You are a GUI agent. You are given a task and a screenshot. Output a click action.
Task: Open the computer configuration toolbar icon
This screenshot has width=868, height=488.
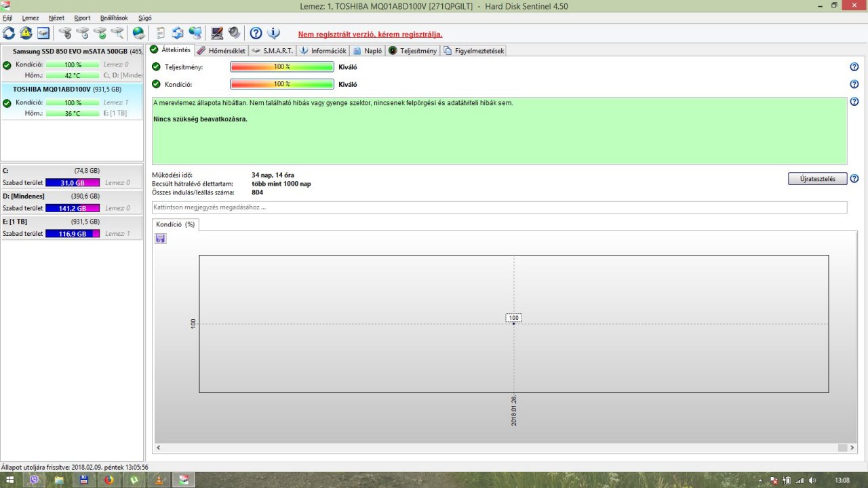(x=217, y=33)
